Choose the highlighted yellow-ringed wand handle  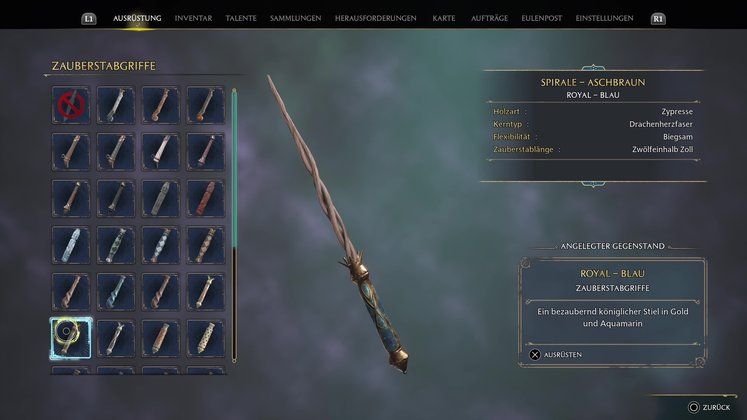[71, 338]
